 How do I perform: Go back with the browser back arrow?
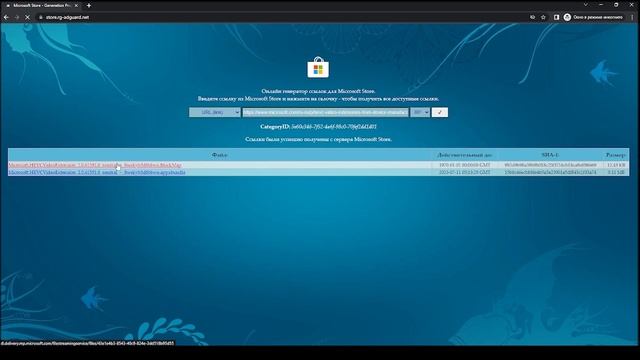pos(6,17)
